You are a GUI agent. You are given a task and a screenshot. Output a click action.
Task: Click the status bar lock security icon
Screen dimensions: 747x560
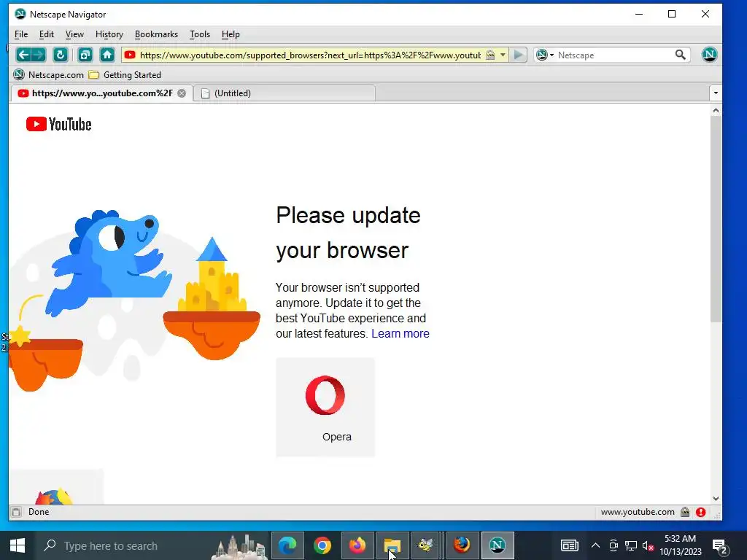[685, 512]
